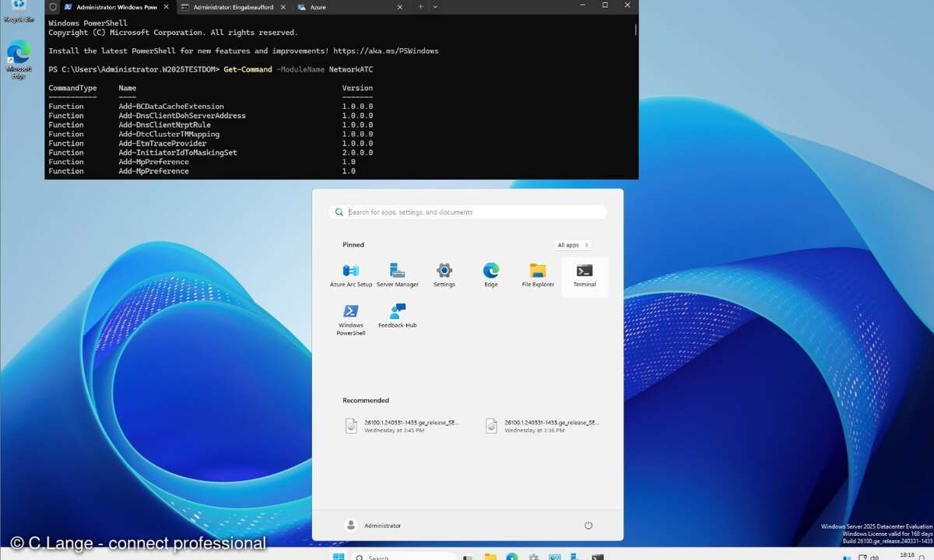
Task: Open the taskbar clock showing 18:18
Action: (908, 555)
